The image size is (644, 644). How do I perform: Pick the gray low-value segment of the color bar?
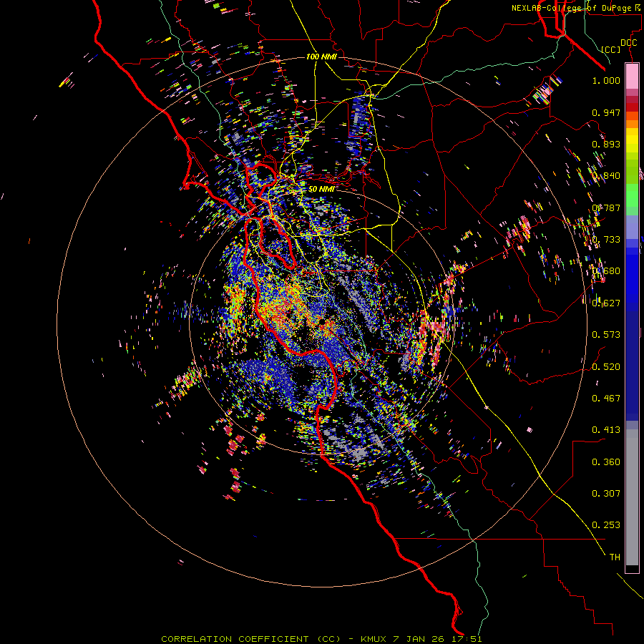(632, 497)
